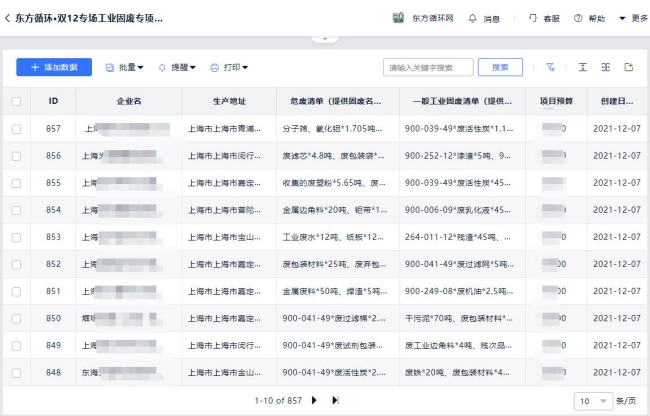Check the row 848 checkbox
Viewport: 650px width, 416px height.
17,373
